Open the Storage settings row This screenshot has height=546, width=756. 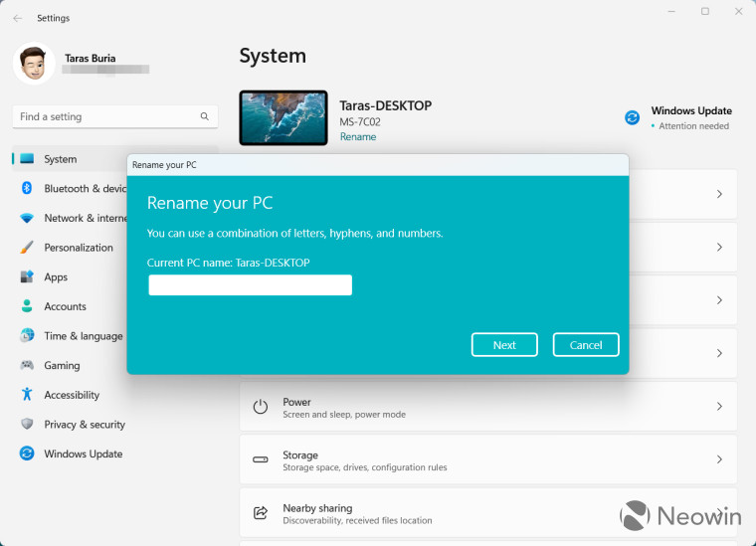488,459
